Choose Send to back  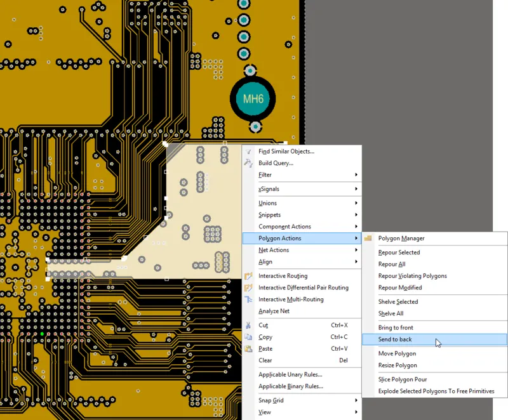point(395,339)
